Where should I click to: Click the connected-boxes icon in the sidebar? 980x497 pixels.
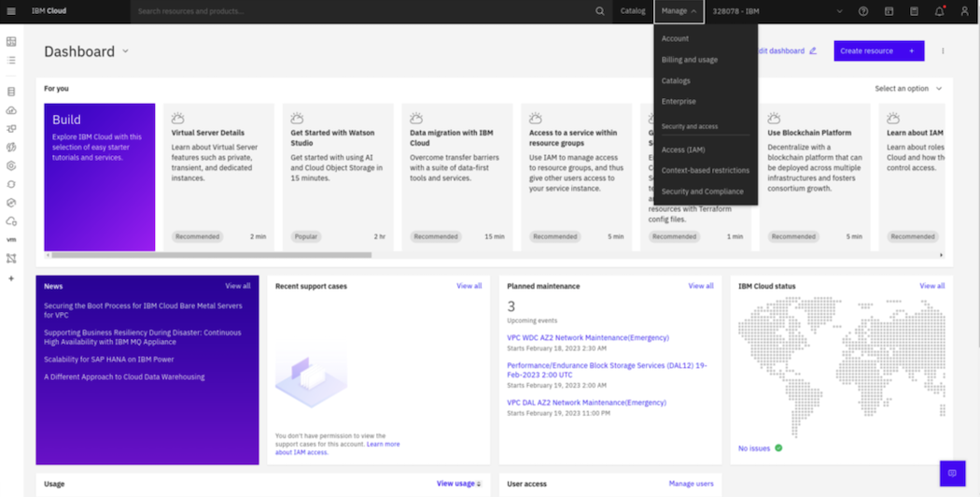[x=11, y=129]
